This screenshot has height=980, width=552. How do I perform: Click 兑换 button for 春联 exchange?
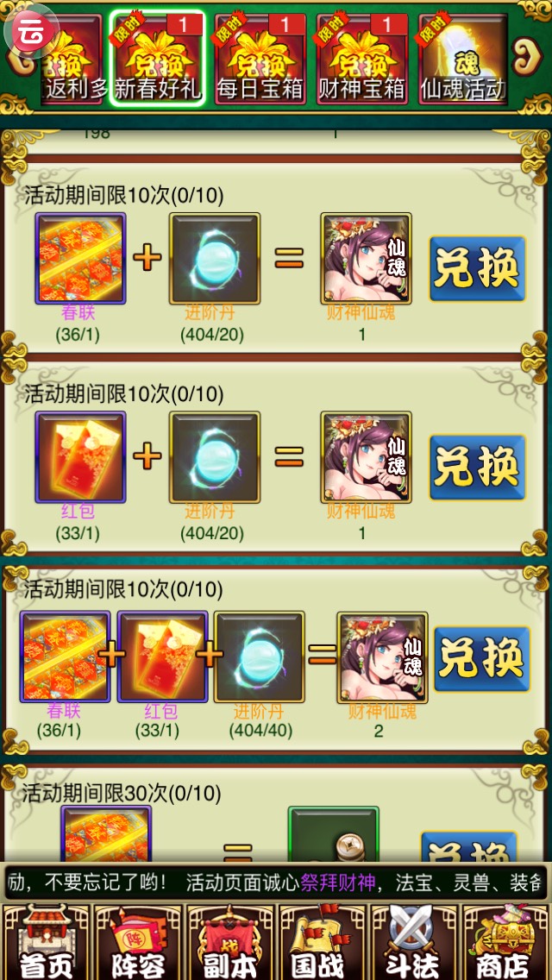(x=477, y=269)
